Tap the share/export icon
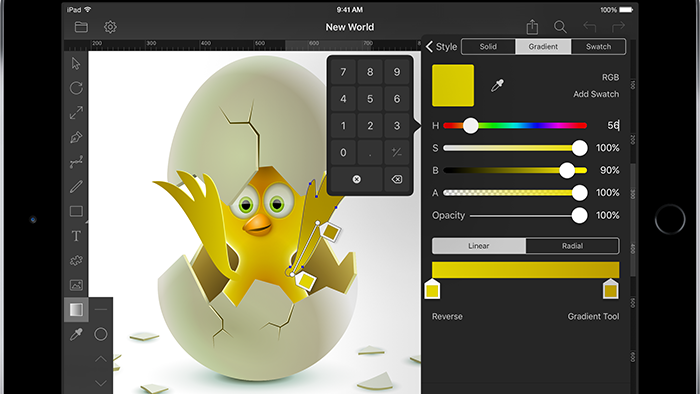 (532, 27)
